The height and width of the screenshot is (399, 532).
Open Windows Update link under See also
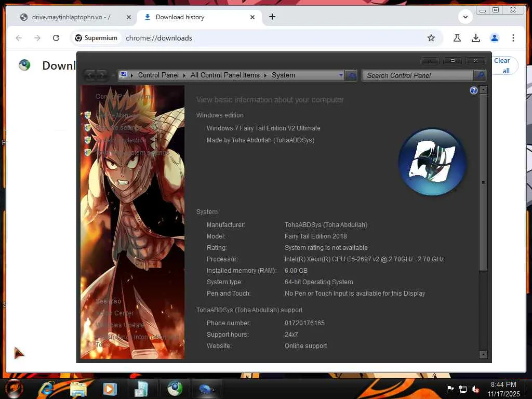point(120,325)
